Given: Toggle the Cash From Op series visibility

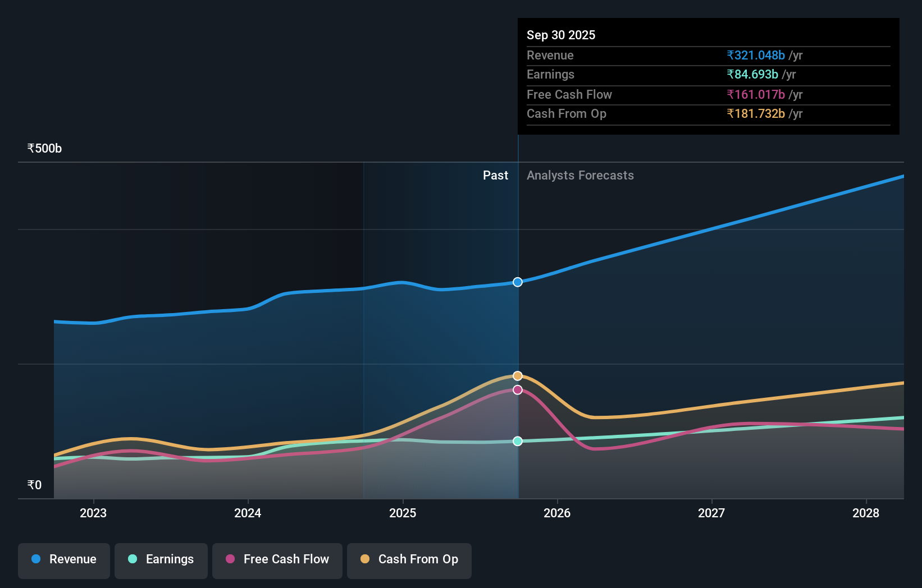Looking at the screenshot, I should (409, 560).
